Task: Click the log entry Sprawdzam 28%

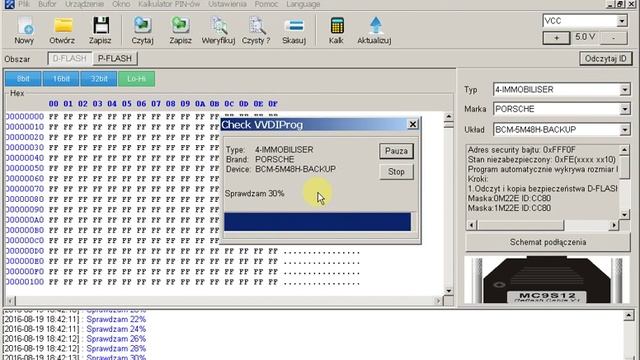Action: click(x=116, y=349)
